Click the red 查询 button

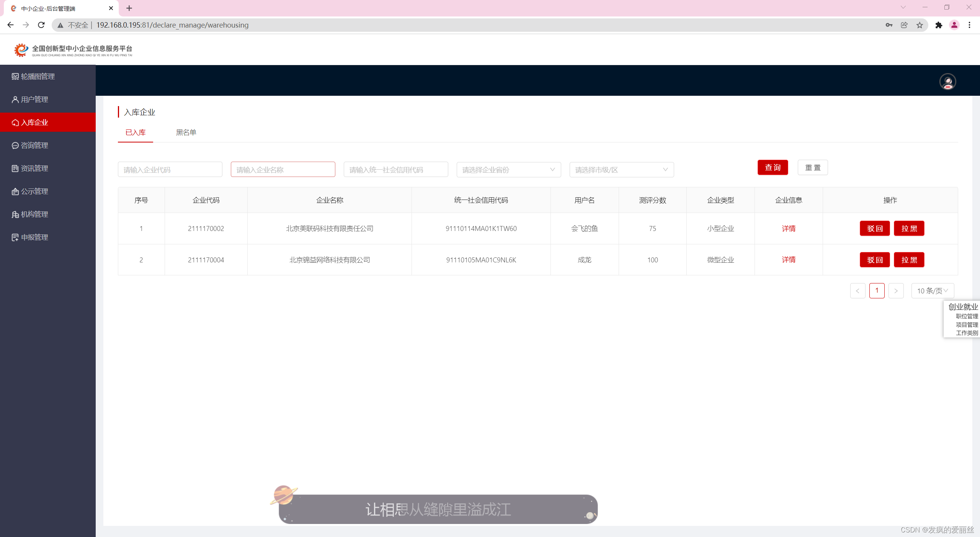773,168
